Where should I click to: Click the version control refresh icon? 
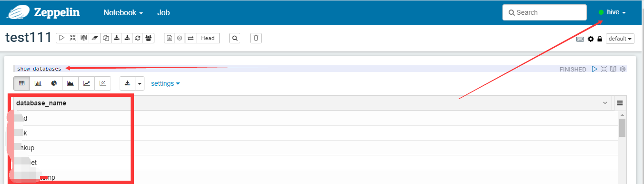138,38
